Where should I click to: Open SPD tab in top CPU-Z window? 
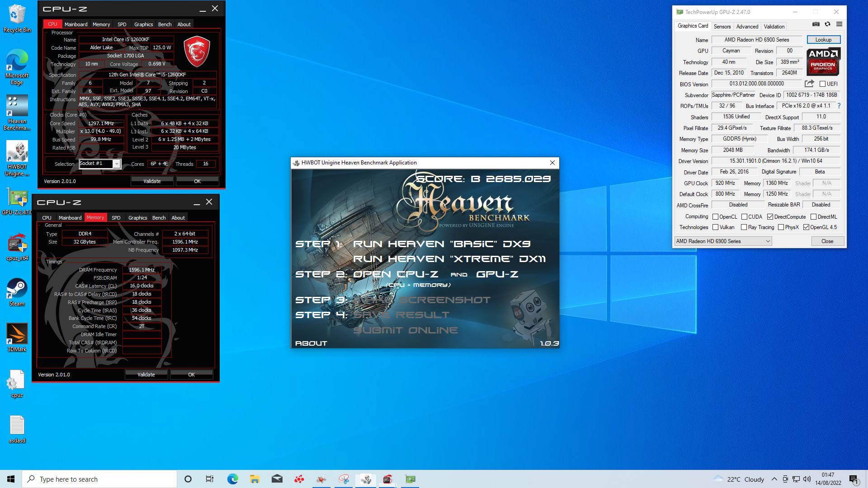click(x=122, y=24)
